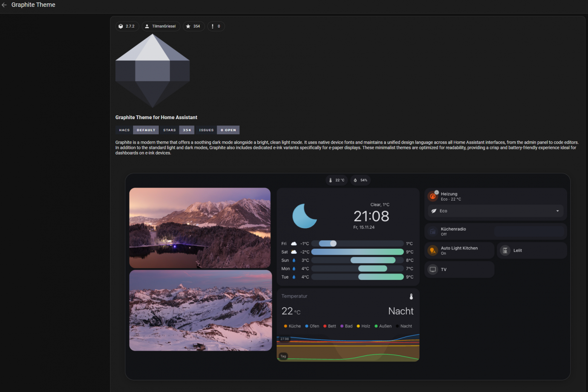The width and height of the screenshot is (588, 392).
Task: Click the Graphite diamond logo image
Action: point(152,71)
